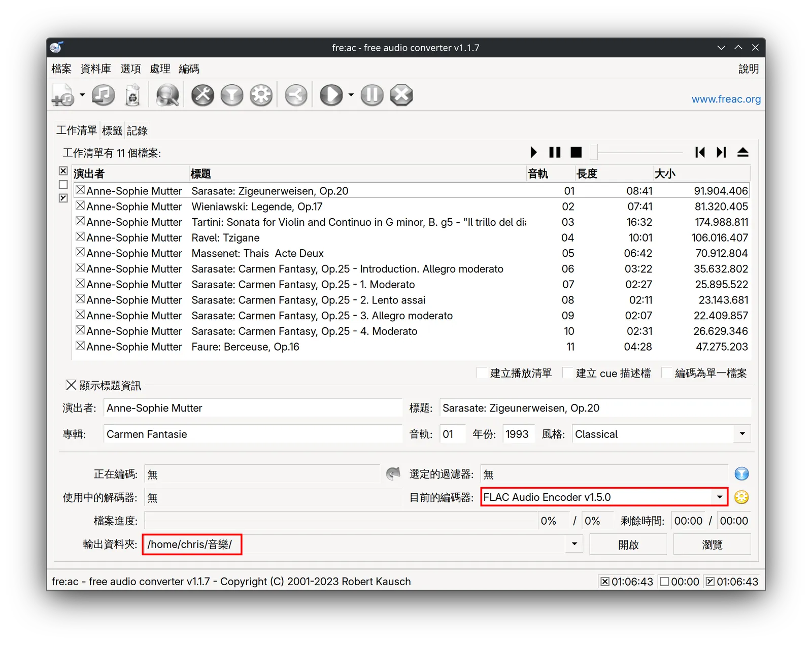Click the 開啟 output folder button

(628, 545)
